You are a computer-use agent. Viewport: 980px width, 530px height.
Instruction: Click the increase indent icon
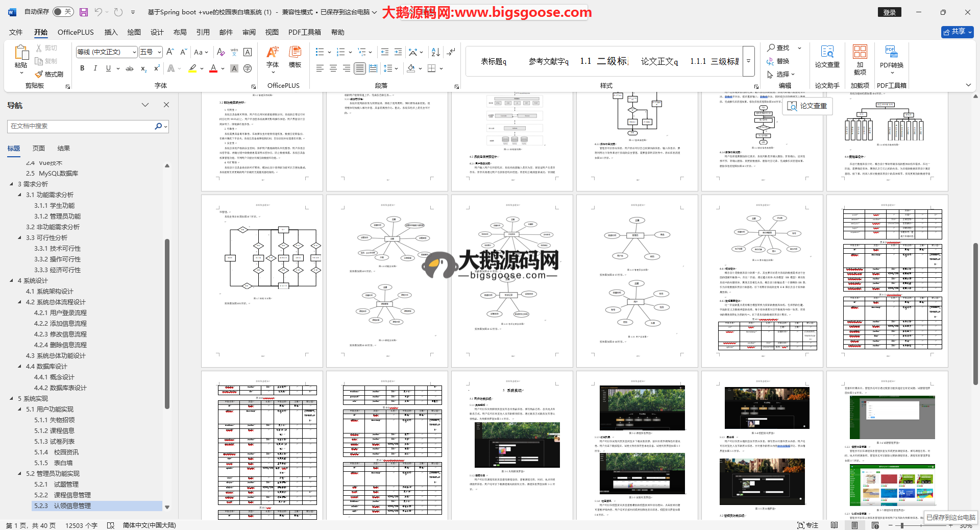coord(398,52)
